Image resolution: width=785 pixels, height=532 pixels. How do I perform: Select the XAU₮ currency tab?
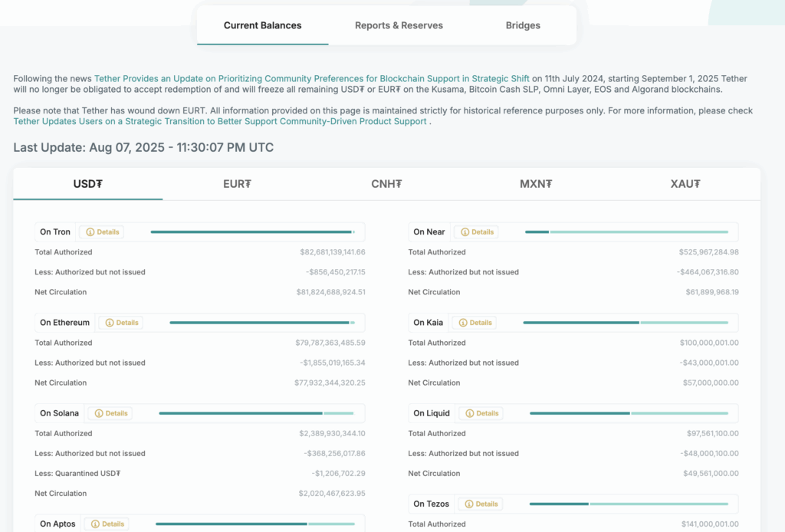tap(685, 184)
